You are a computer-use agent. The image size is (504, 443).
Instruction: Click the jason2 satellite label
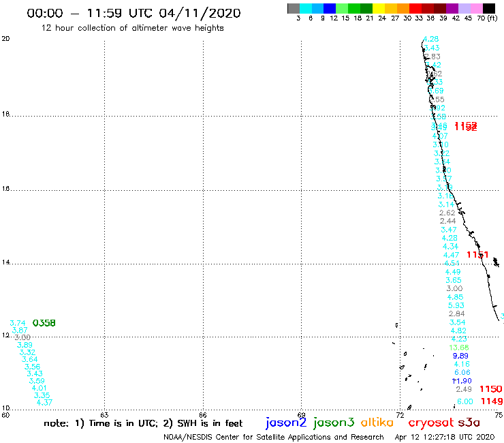(286, 423)
